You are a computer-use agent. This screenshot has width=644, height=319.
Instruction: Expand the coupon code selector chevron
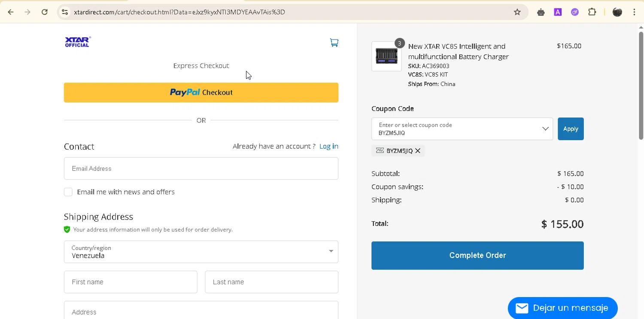tap(545, 129)
